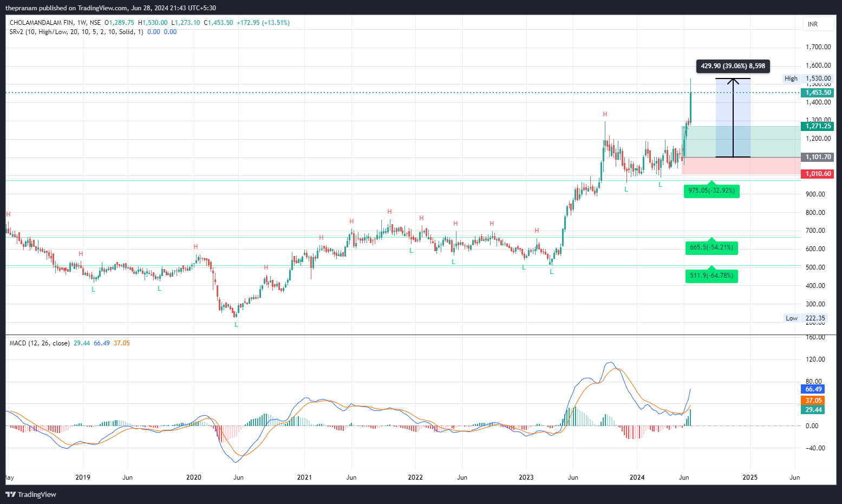Click the Low 222.35 price marker
Image resolution: width=842 pixels, height=504 pixels.
click(806, 318)
